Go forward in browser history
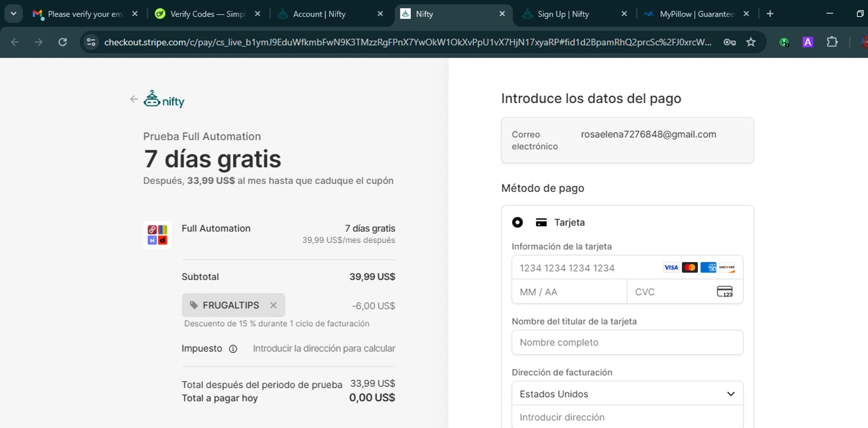868x428 pixels. pyautogui.click(x=39, y=42)
